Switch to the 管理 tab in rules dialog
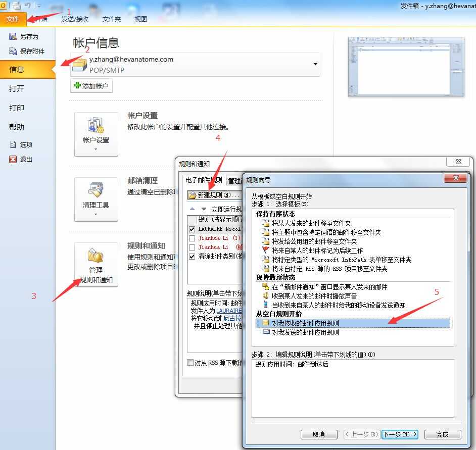 234,181
